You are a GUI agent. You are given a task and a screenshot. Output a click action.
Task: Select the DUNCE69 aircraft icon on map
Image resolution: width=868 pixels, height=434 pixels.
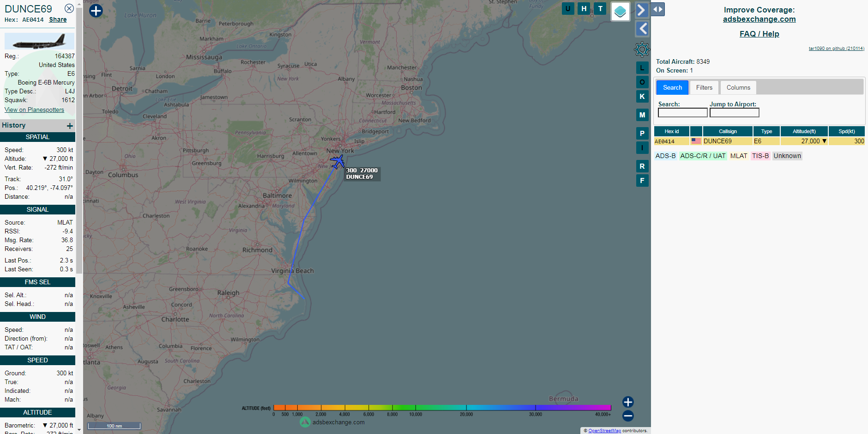pyautogui.click(x=338, y=162)
